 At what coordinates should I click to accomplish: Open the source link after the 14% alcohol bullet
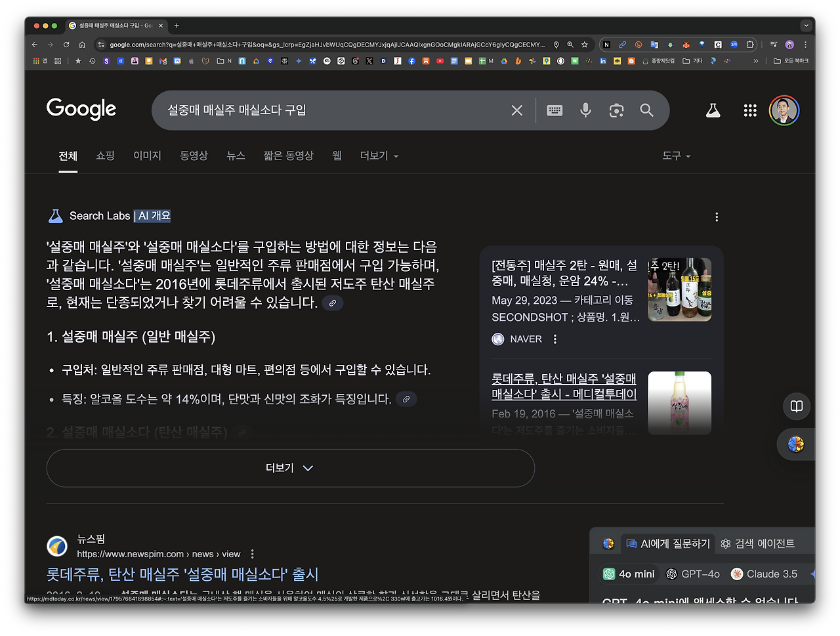coord(407,399)
